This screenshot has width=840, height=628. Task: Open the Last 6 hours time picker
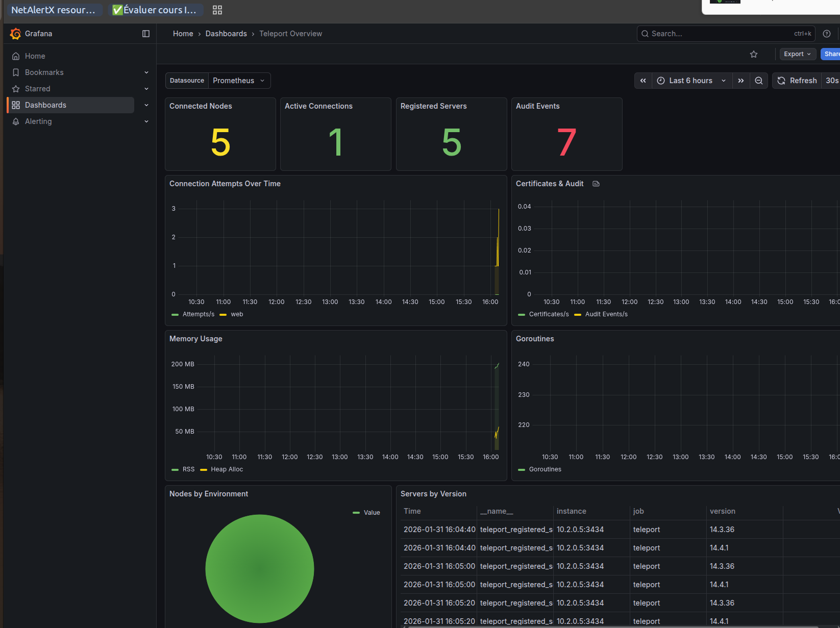pyautogui.click(x=691, y=81)
